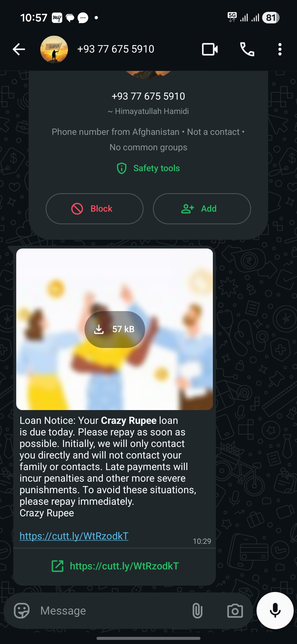Open the emoji and sticker picker

[22, 611]
